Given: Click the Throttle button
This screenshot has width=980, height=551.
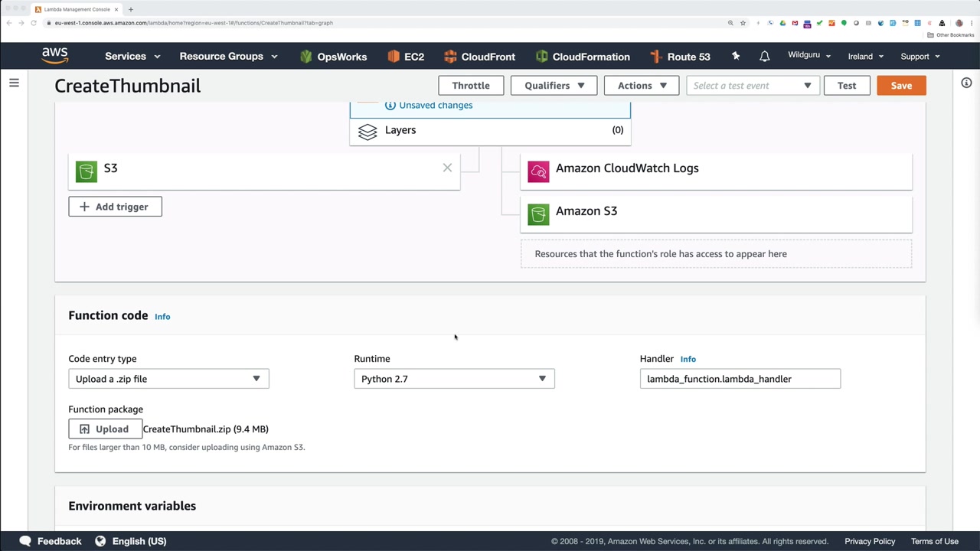Looking at the screenshot, I should click(471, 86).
